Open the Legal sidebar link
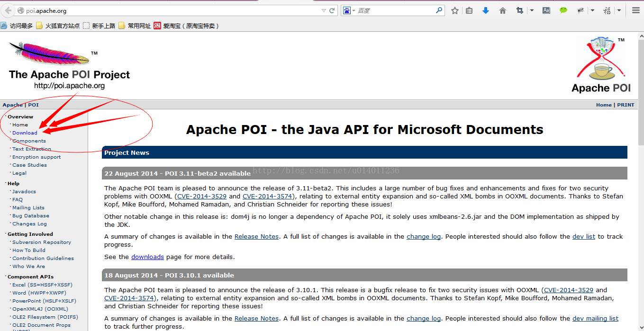The image size is (644, 331). [x=19, y=173]
